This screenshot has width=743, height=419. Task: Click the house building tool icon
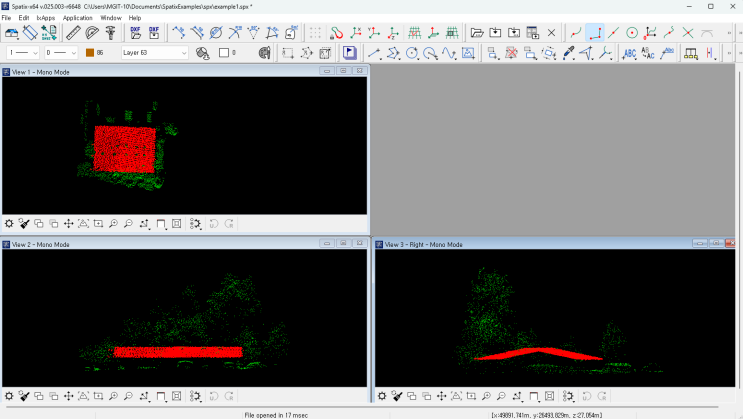(x=11, y=33)
